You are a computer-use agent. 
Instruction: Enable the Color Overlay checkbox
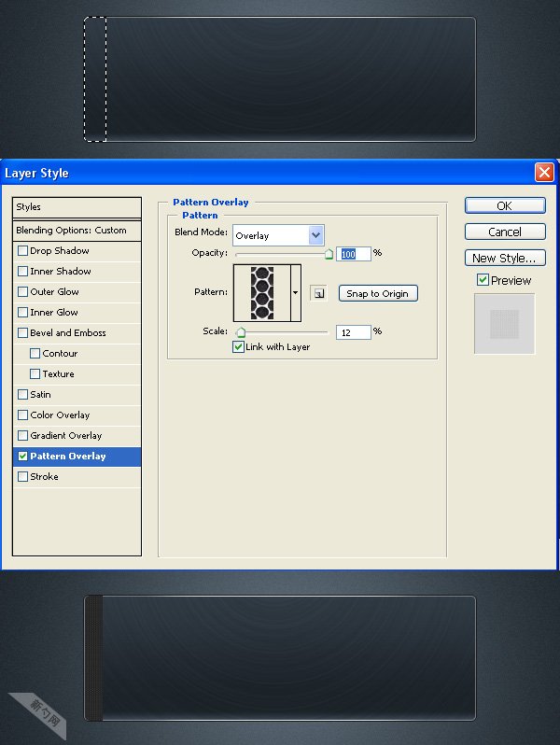(x=22, y=415)
